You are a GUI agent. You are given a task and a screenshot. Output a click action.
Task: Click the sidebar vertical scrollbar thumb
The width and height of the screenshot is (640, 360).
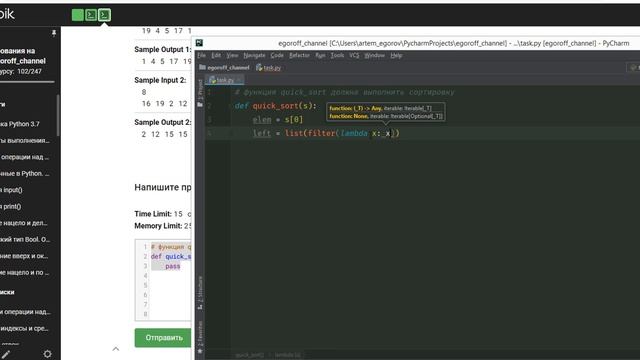(x=58, y=116)
